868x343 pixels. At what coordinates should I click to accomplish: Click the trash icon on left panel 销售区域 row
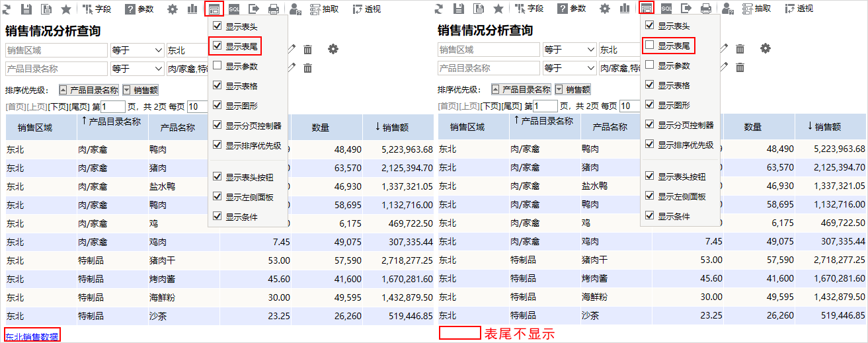[307, 49]
